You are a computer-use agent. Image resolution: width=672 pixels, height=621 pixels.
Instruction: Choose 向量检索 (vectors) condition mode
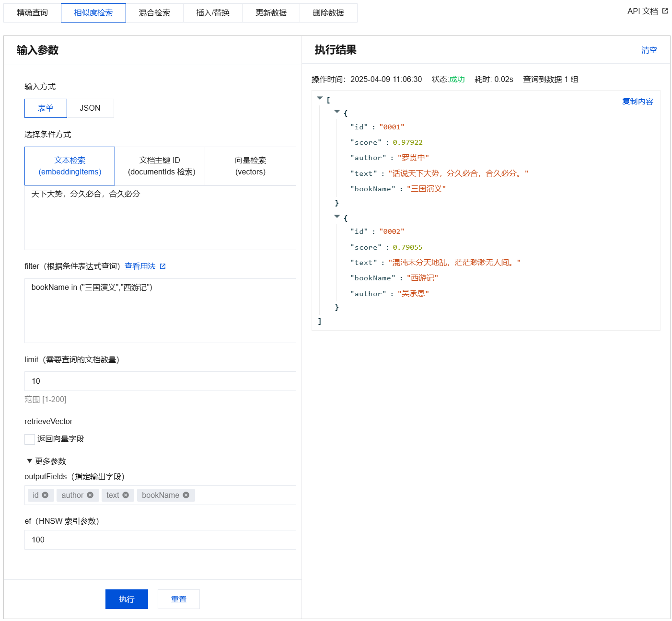point(250,166)
